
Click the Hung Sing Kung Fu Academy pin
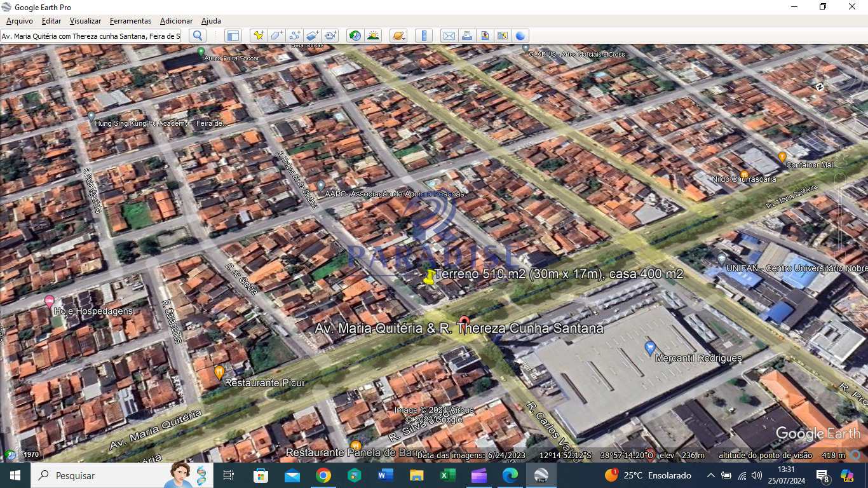[x=92, y=116]
